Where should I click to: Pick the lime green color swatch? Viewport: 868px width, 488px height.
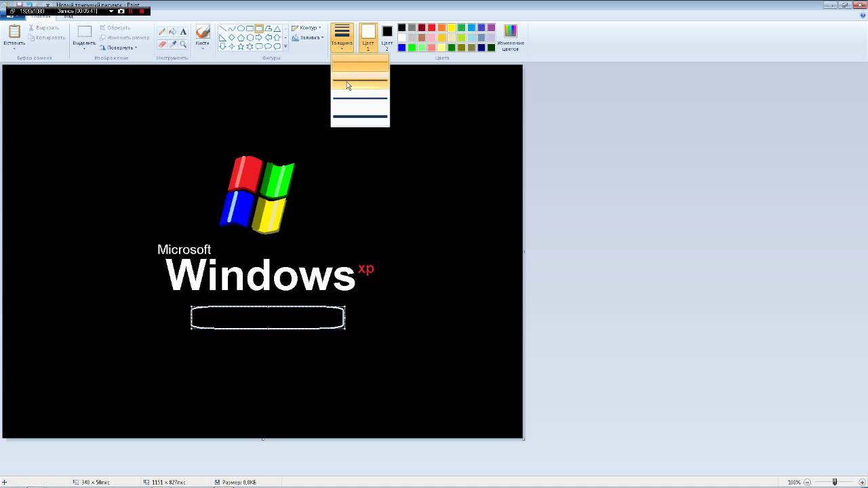pyautogui.click(x=412, y=47)
